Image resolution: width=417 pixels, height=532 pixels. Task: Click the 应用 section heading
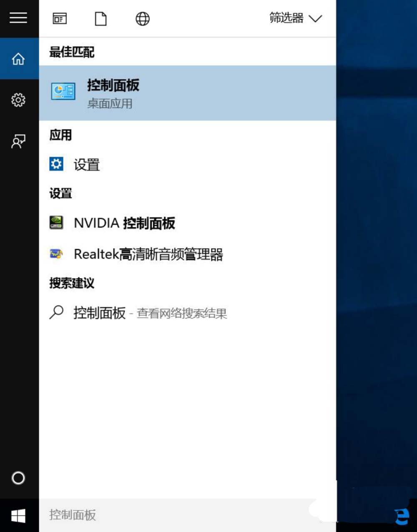click(x=60, y=135)
